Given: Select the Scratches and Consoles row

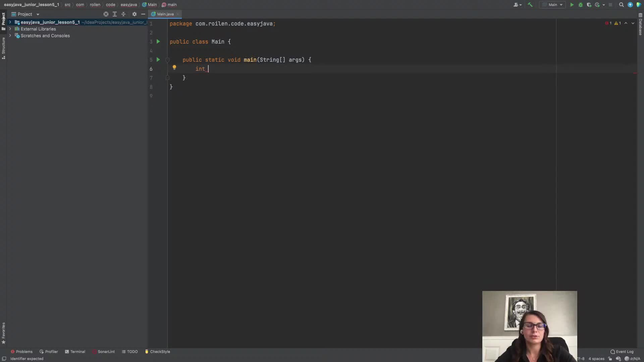Looking at the screenshot, I should pos(77,36).
